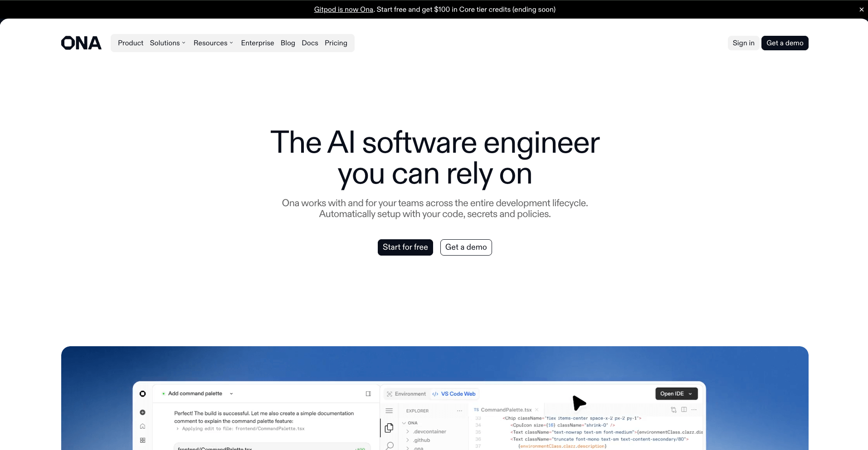
Task: Switch to the Environment tab
Action: point(410,394)
